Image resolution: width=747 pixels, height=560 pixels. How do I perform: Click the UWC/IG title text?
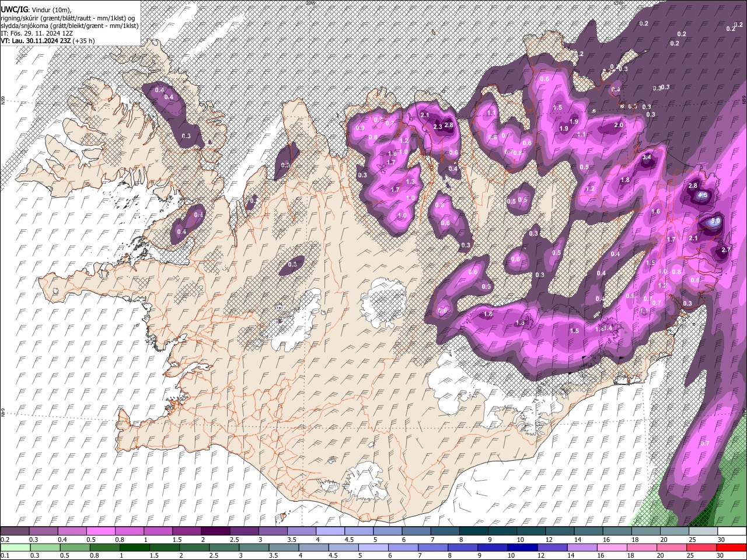13,10
